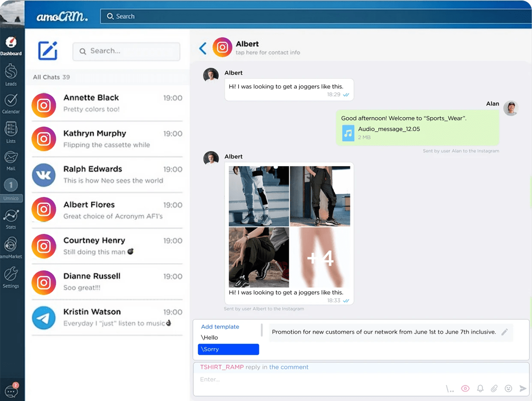This screenshot has height=401, width=532.
Task: Toggle hidden note mode with the eye icon
Action: [465, 388]
